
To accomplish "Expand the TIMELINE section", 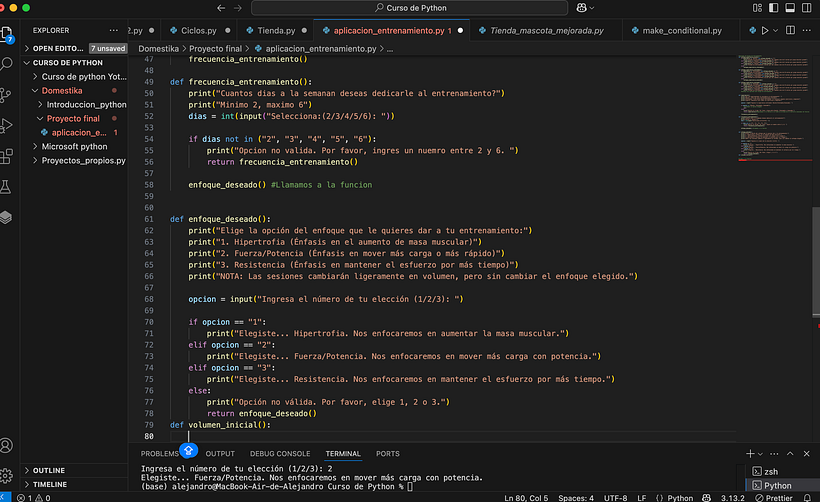I will (75, 484).
